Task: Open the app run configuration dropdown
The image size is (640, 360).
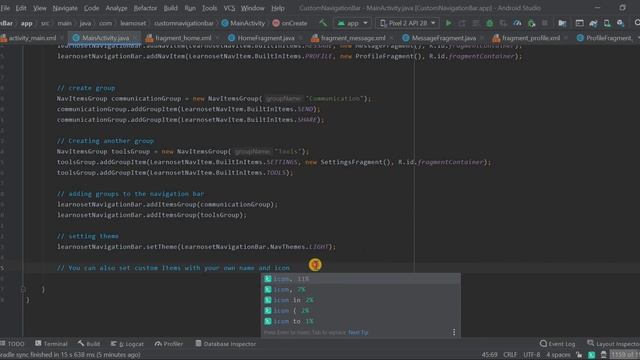Action: pos(352,23)
